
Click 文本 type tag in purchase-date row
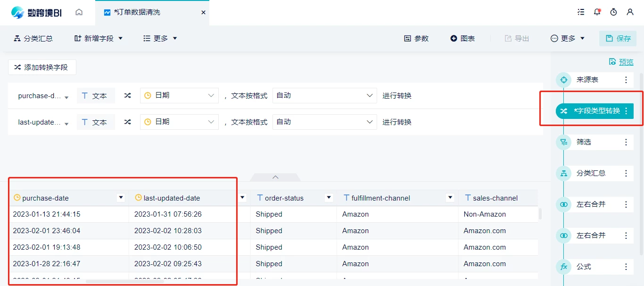pos(96,96)
